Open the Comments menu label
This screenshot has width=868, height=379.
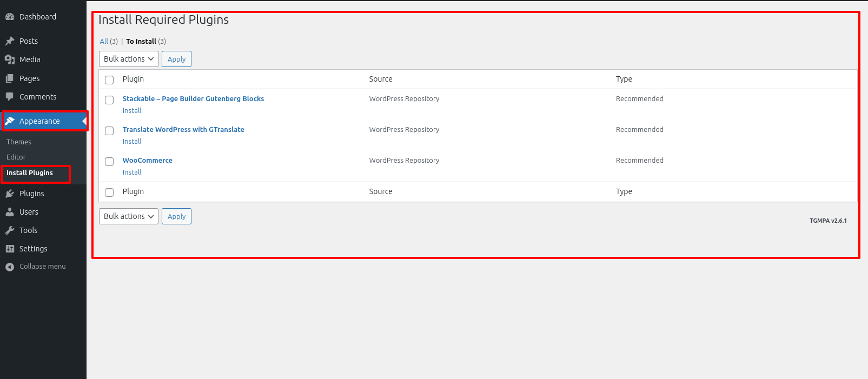(x=38, y=97)
